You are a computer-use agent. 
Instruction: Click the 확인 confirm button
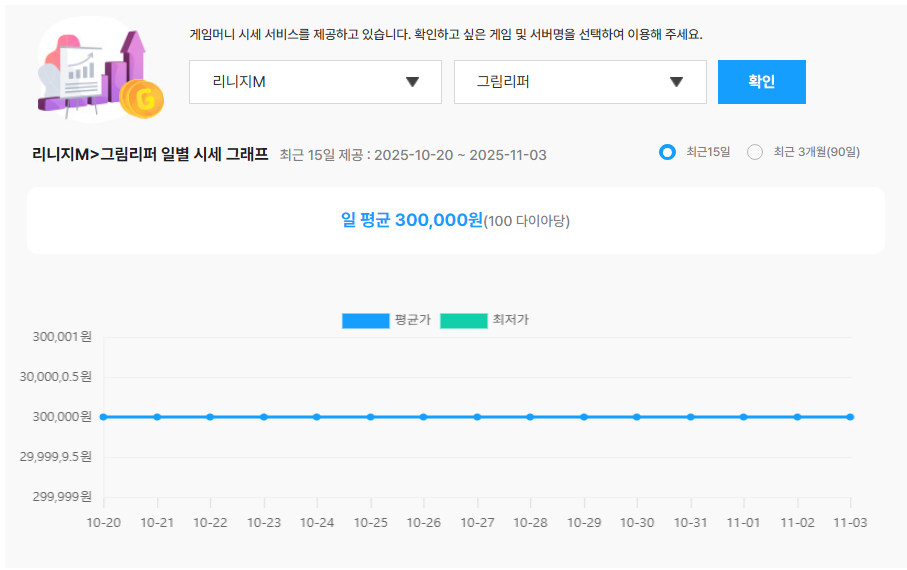762,82
